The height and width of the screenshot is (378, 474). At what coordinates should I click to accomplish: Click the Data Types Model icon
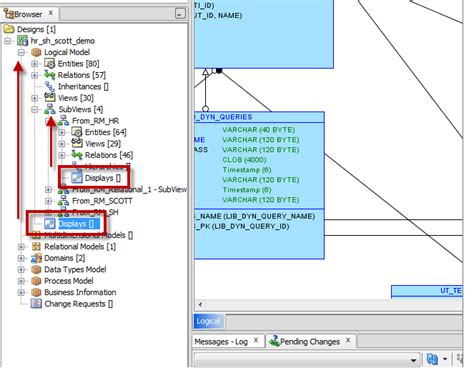tap(36, 269)
